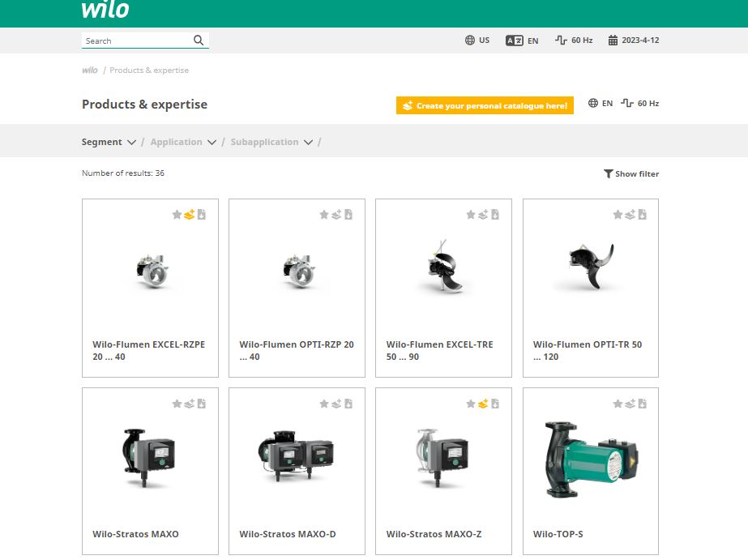Screen dimensions: 748x560
Task: Click Create your personal catalogue button
Action: (x=485, y=106)
